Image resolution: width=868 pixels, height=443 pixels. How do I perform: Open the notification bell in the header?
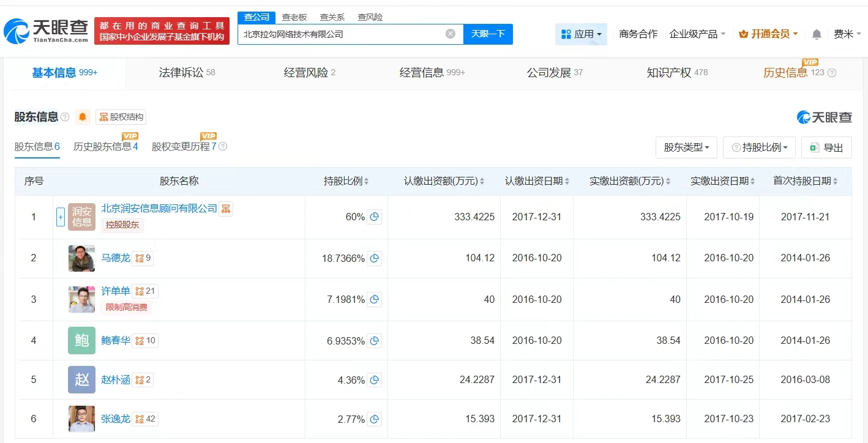coord(817,34)
